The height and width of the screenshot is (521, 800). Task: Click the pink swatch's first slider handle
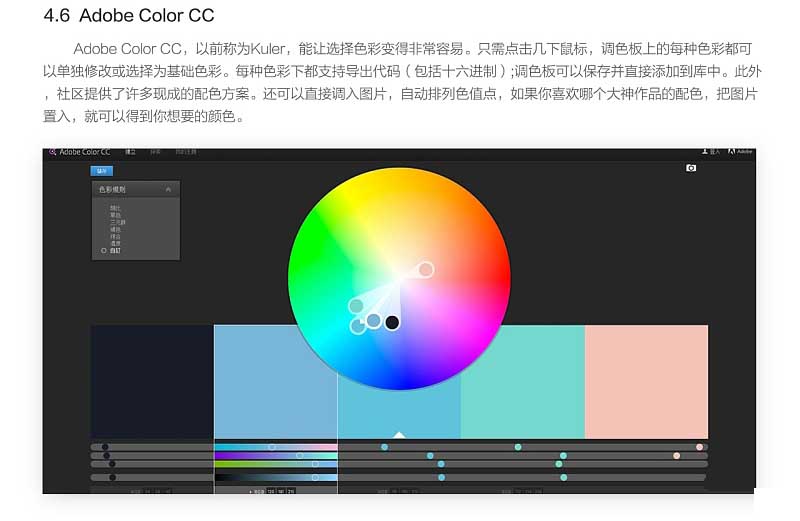point(699,447)
